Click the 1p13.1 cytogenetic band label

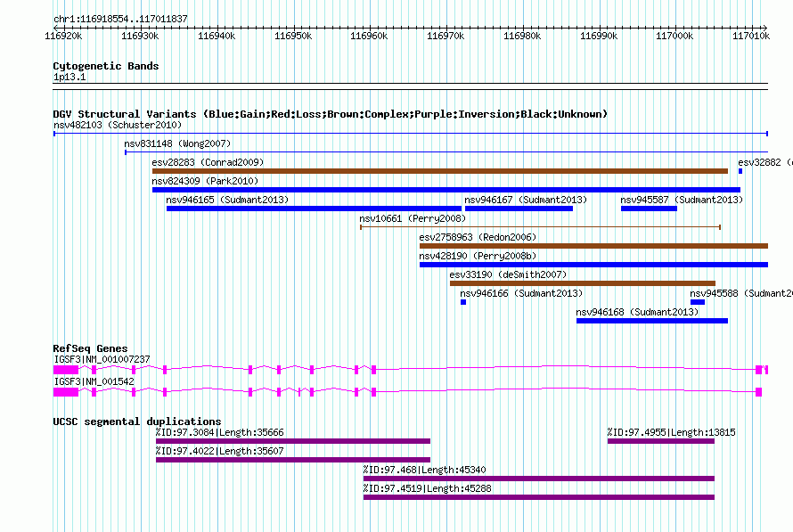coord(69,77)
